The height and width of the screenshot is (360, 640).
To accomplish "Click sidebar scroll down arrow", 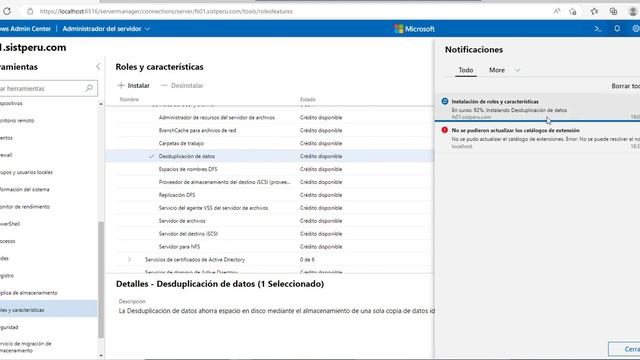I will (x=101, y=356).
